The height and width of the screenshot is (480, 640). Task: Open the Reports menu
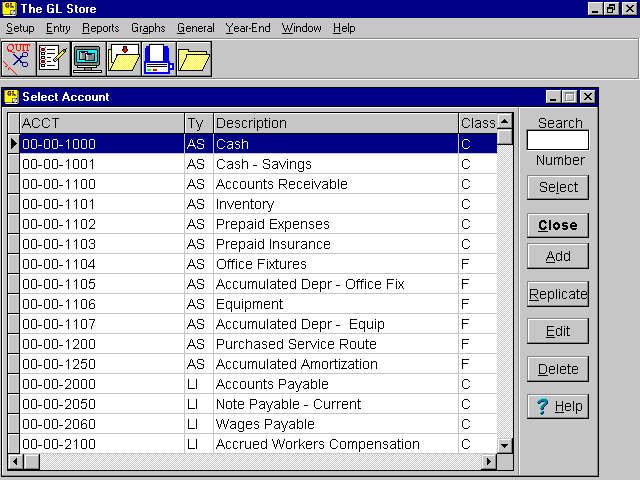(100, 28)
